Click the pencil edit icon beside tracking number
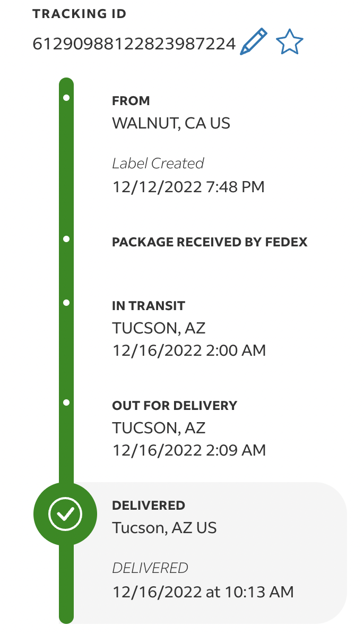The height and width of the screenshot is (634, 364). click(x=254, y=42)
